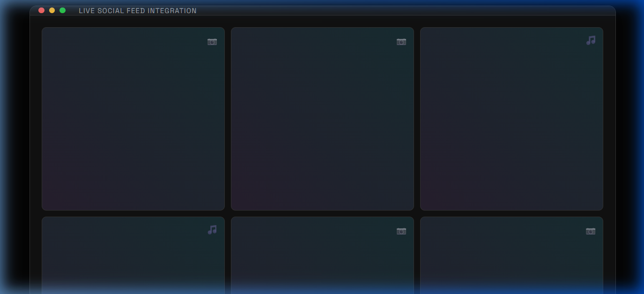The width and height of the screenshot is (644, 294).
Task: Minimize window with the yellow button
Action: pyautogui.click(x=52, y=10)
